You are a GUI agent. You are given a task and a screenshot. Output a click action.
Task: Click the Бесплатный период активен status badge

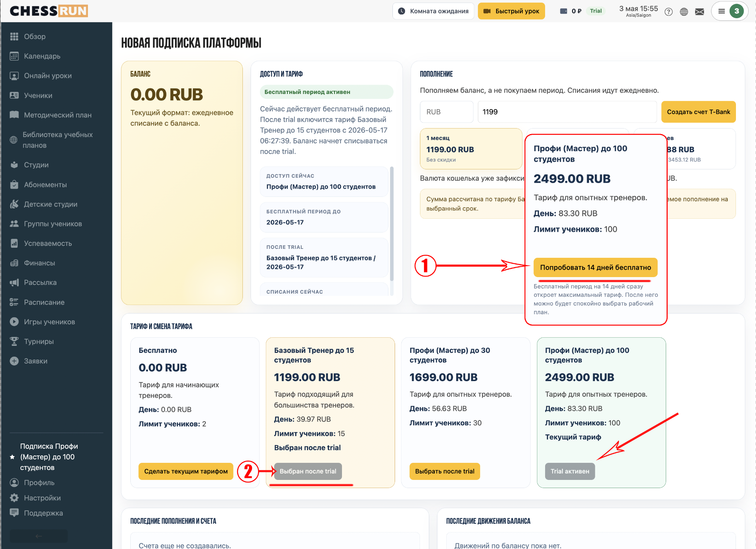click(x=326, y=92)
